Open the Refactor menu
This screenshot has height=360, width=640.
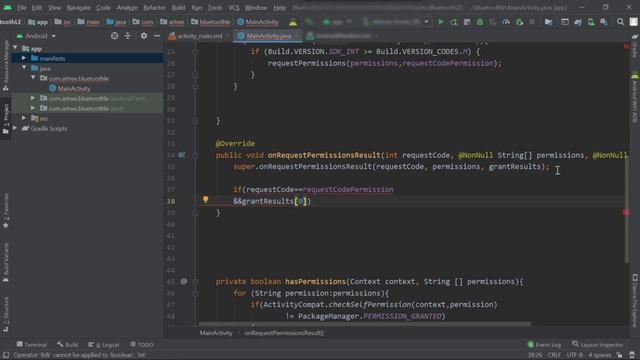pyautogui.click(x=154, y=8)
